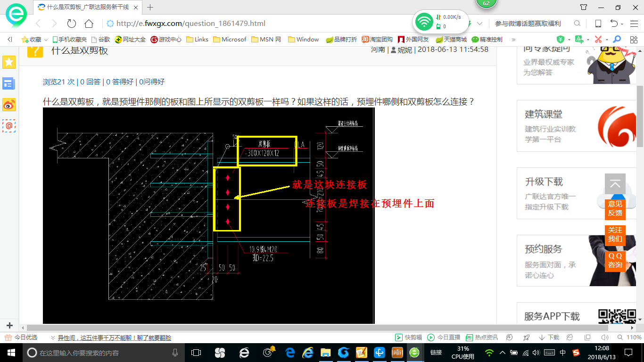
Task: Open 今日直播 in the status bar
Action: (x=444, y=337)
